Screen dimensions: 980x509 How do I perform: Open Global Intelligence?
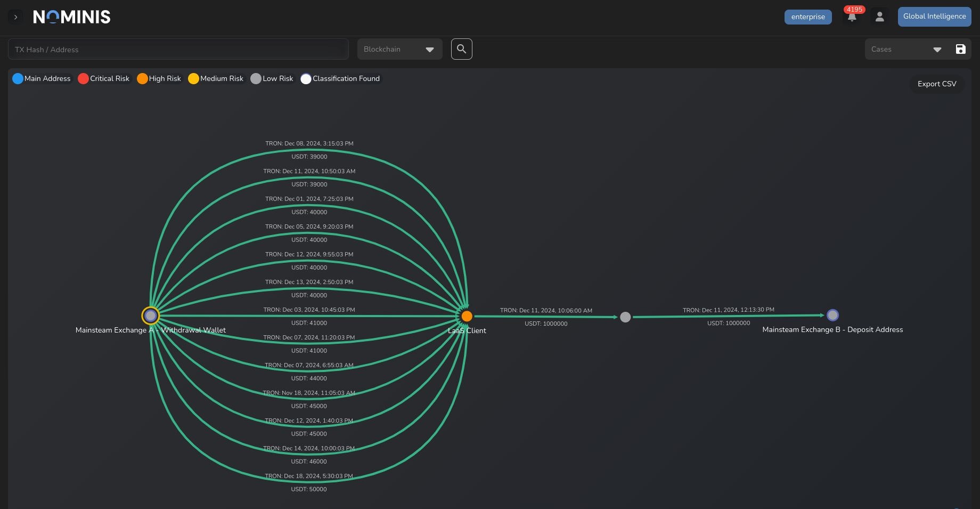click(x=934, y=17)
